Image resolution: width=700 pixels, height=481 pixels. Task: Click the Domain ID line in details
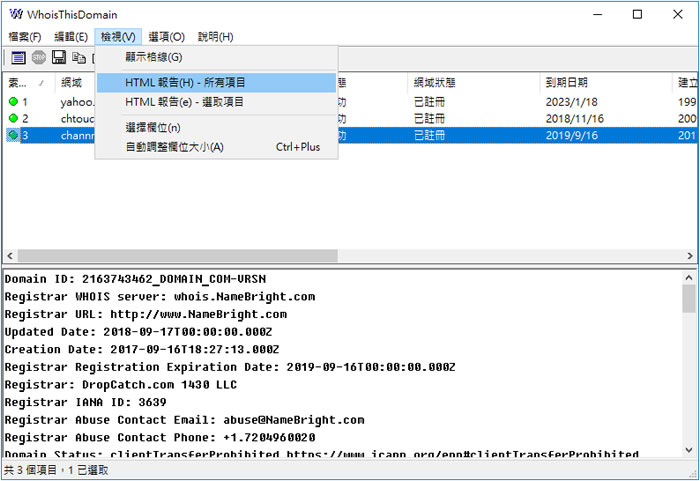[x=135, y=279]
